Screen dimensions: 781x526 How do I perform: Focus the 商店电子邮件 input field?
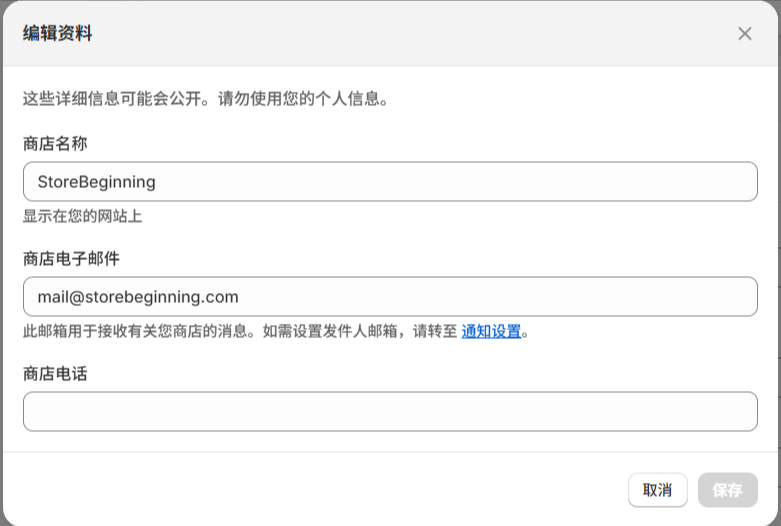[390, 297]
